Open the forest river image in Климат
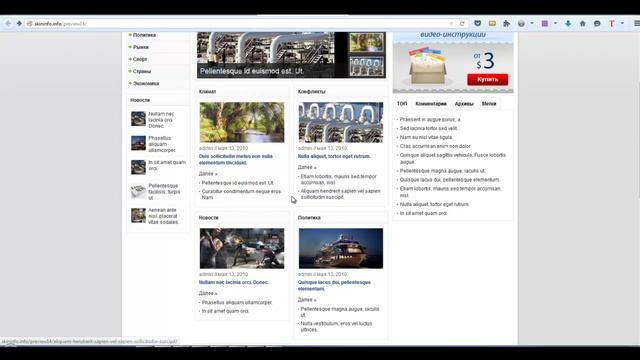Viewport: 640px width, 360px height. pos(242,122)
